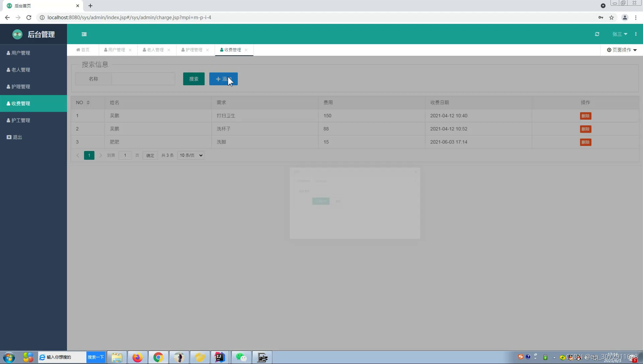Click the go-to page number input

click(x=125, y=155)
